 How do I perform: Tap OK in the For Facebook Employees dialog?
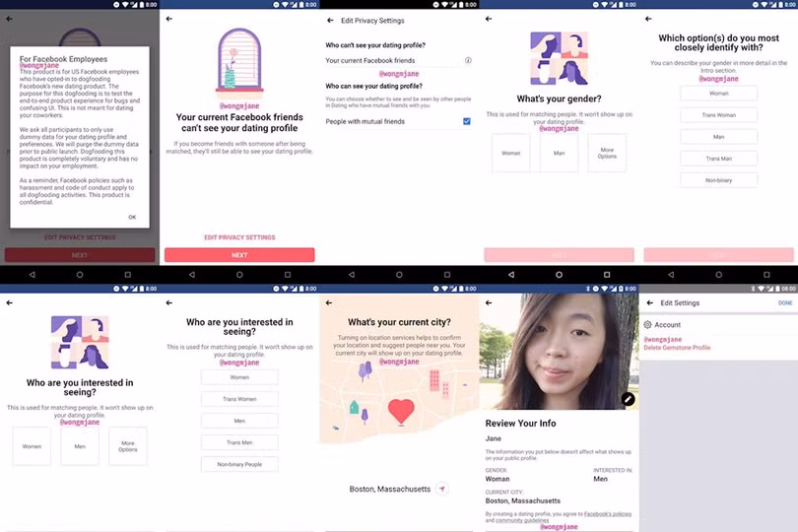click(x=132, y=217)
